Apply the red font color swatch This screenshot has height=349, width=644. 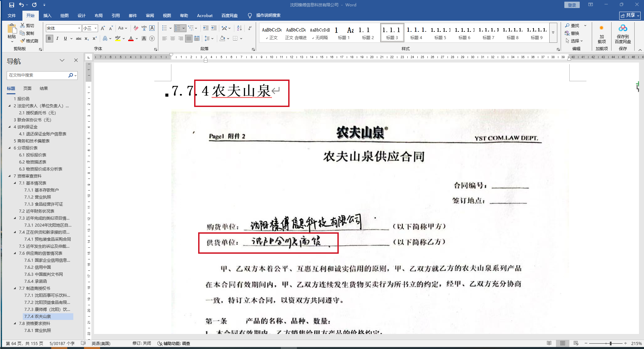point(131,38)
